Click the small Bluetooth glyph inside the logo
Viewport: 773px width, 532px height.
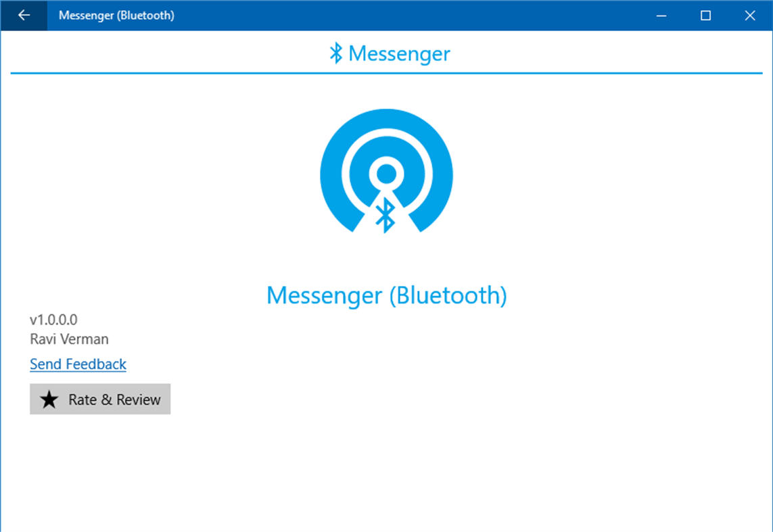[x=386, y=215]
